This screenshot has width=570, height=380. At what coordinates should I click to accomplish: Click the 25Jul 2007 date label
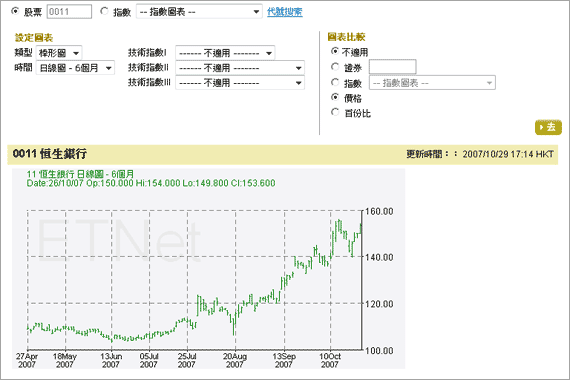187,360
